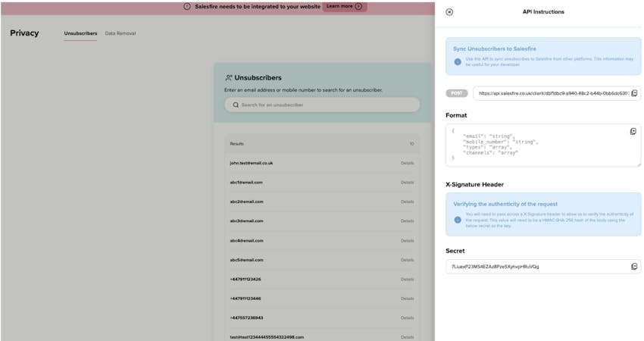Viewport: 644px width, 341px height.
Task: Open Details for +447557236943
Action: pos(407,318)
